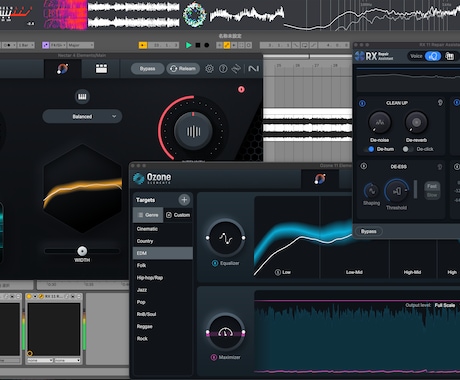The width and height of the screenshot is (460, 380).
Task: Open the Major scale dropdown
Action: point(80,45)
